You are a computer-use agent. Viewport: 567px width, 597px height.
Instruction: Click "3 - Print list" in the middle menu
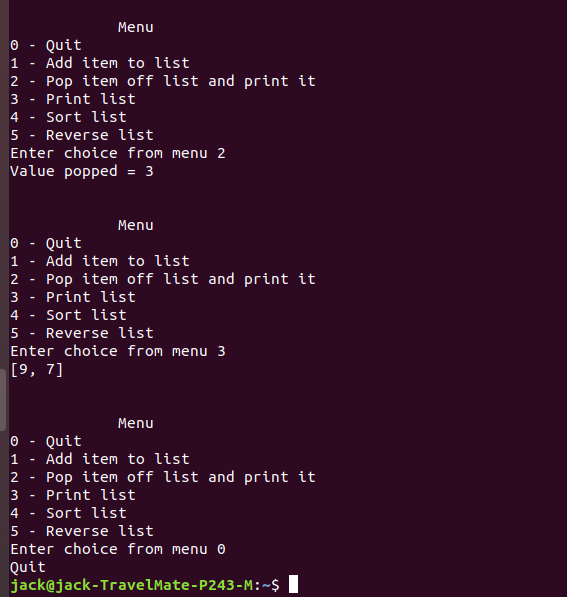pos(73,297)
